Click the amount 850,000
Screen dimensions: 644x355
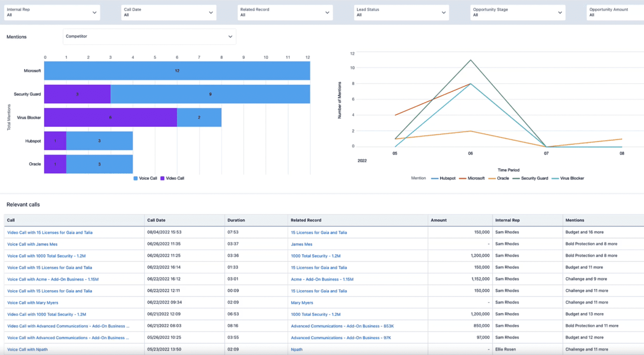pyautogui.click(x=482, y=326)
